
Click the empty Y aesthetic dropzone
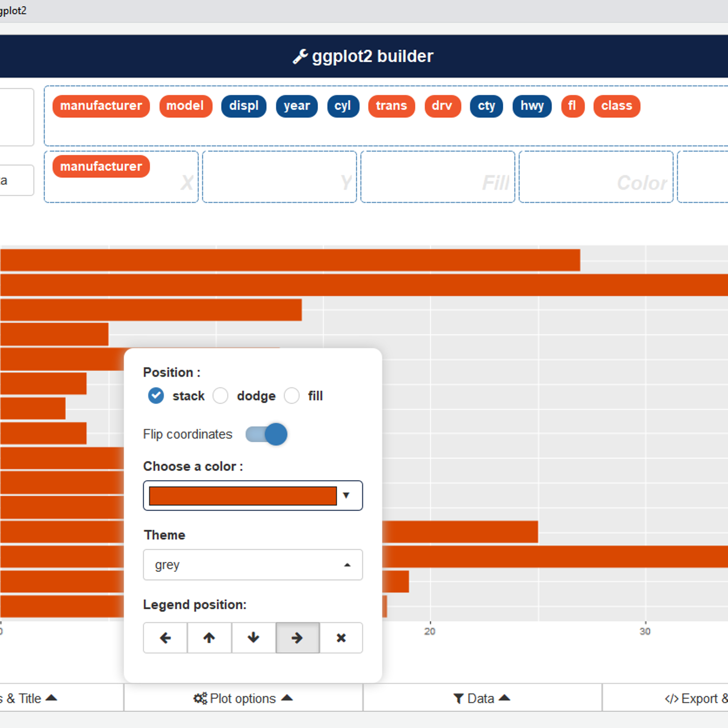tap(279, 177)
